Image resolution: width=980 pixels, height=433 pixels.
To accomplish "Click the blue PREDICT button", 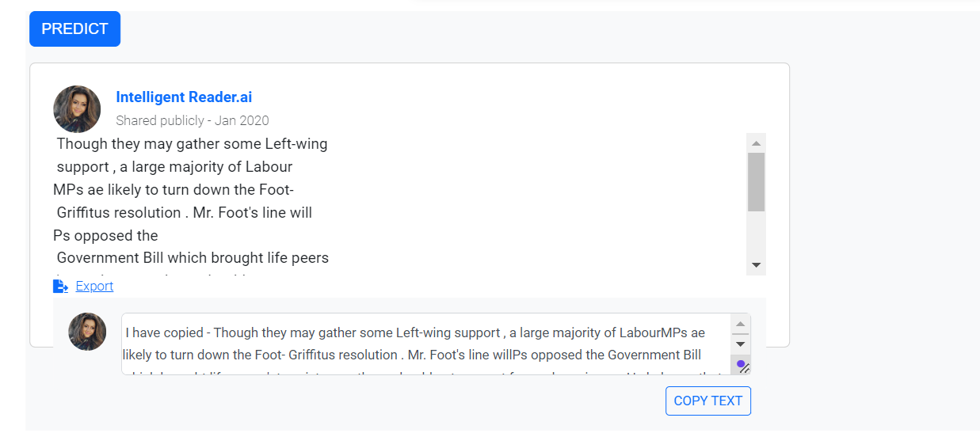I will [x=74, y=29].
